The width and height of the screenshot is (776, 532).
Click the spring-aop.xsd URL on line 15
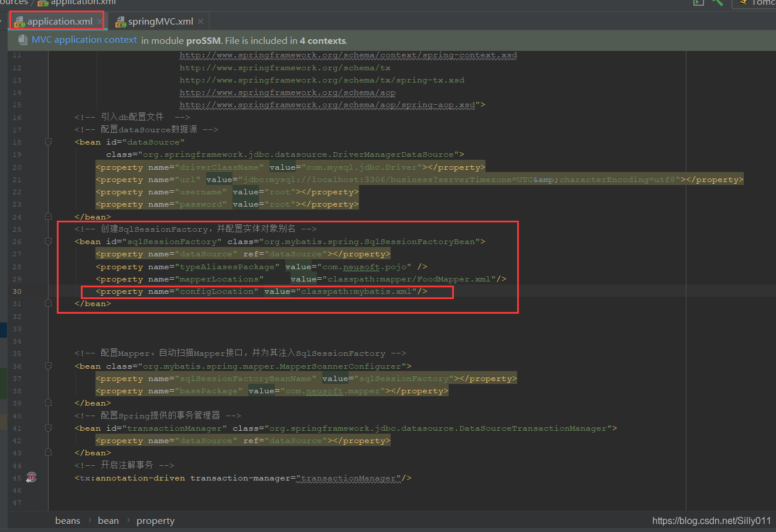pos(327,105)
